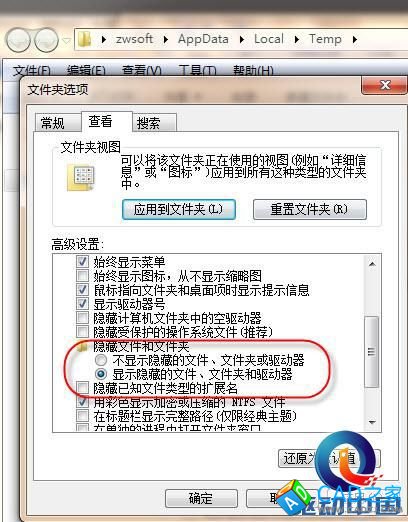Viewport: 408px width, 522px height.
Task: Click the 隐藏文件和文件夹 folder icon
Action: 82,347
